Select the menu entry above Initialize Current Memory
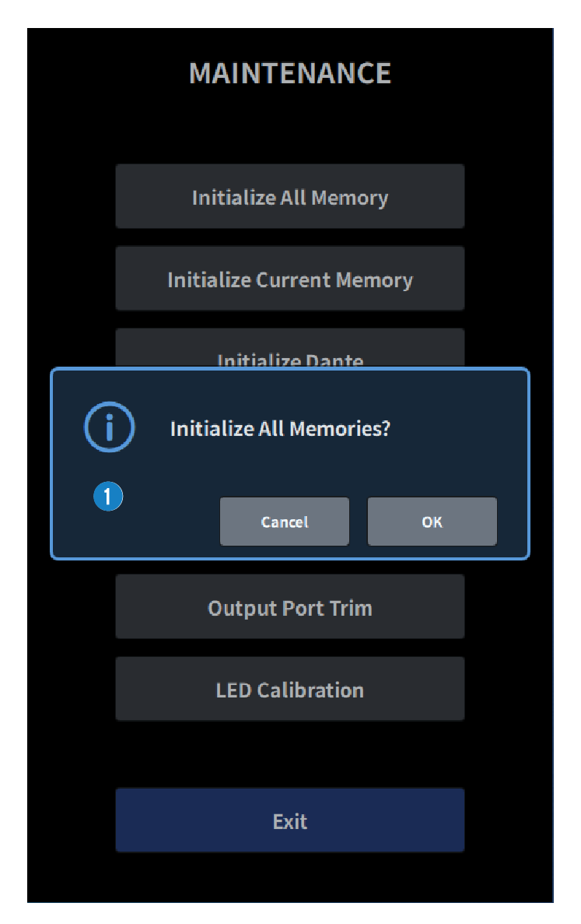Screen dimensions: 581x924 pos(289,196)
